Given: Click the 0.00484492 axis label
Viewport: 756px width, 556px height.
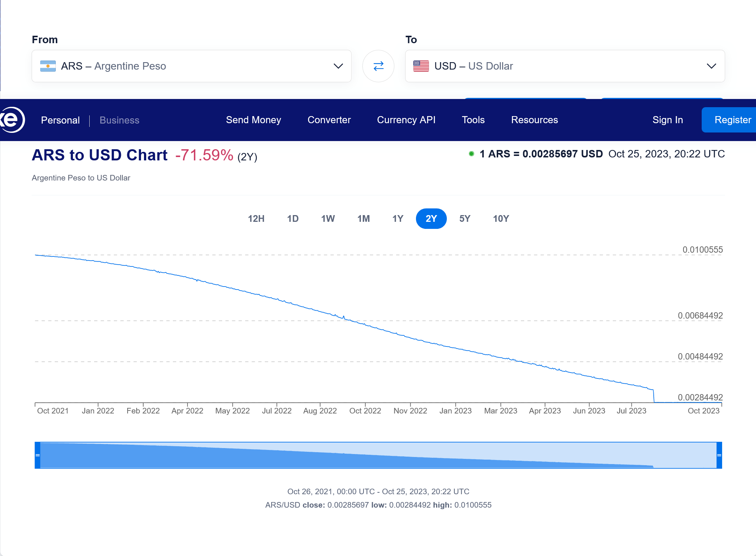Looking at the screenshot, I should pos(700,357).
